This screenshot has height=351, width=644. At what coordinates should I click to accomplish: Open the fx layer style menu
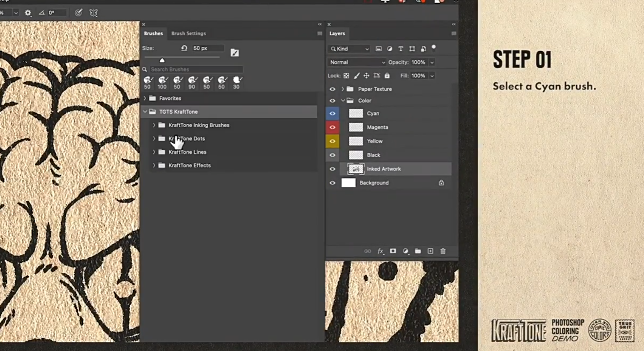pos(380,251)
